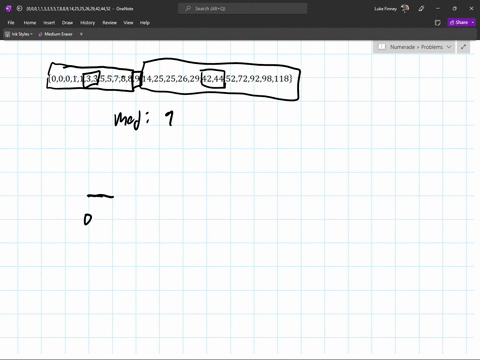Switch to the Insert tab
Image resolution: width=480 pixels, height=360 pixels.
[x=49, y=23]
